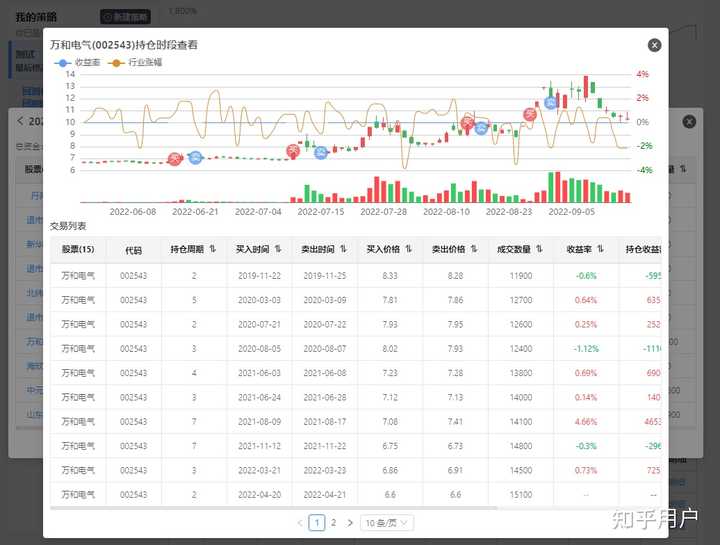Select page 1 in pagination
The height and width of the screenshot is (545, 720).
pos(317,523)
